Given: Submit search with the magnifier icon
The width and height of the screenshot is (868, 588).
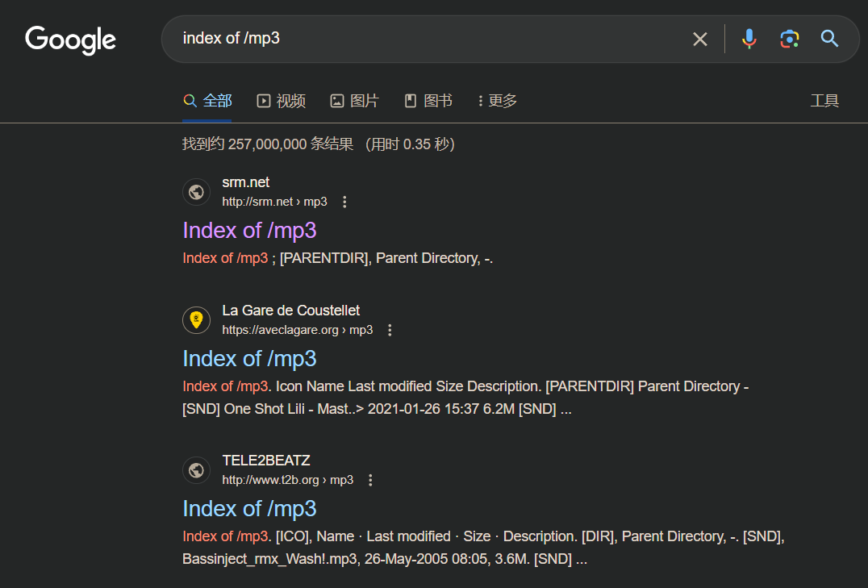Looking at the screenshot, I should tap(829, 39).
